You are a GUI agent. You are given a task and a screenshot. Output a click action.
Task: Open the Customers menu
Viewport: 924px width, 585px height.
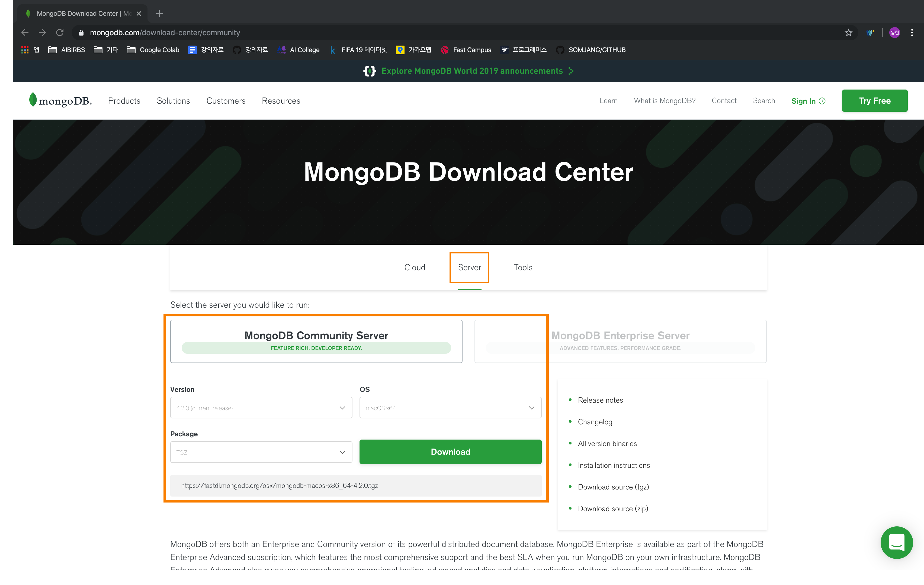(x=226, y=101)
